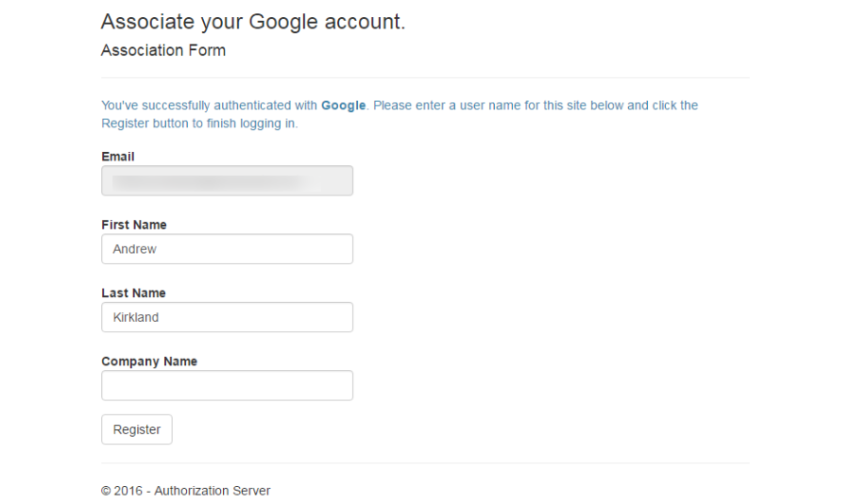851x504 pixels.
Task: Click the Last Name label
Action: click(133, 293)
